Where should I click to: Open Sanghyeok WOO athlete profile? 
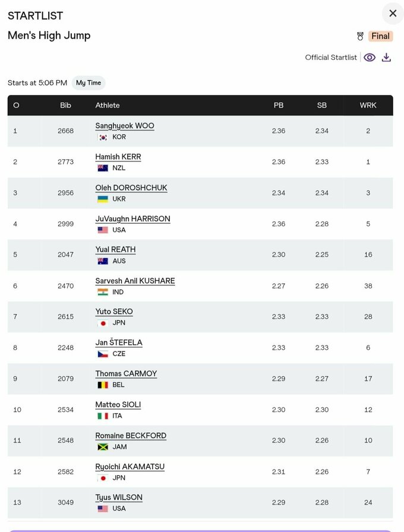125,126
